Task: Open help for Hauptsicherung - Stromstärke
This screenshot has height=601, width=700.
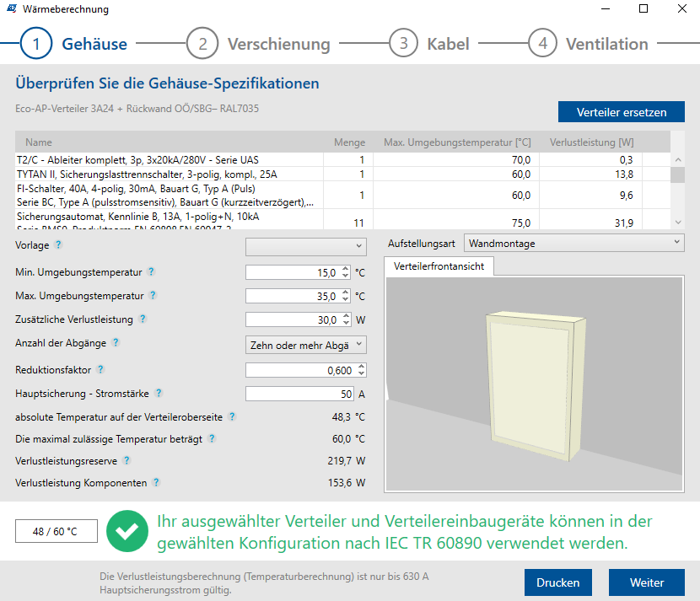Action: coord(159,393)
